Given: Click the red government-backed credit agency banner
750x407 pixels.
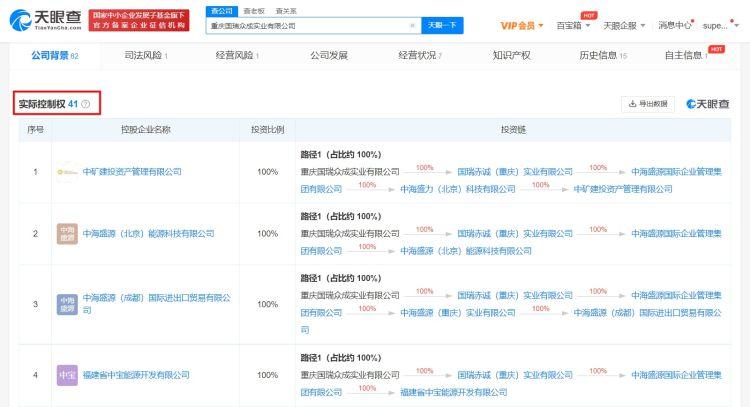Looking at the screenshot, I should click(139, 21).
